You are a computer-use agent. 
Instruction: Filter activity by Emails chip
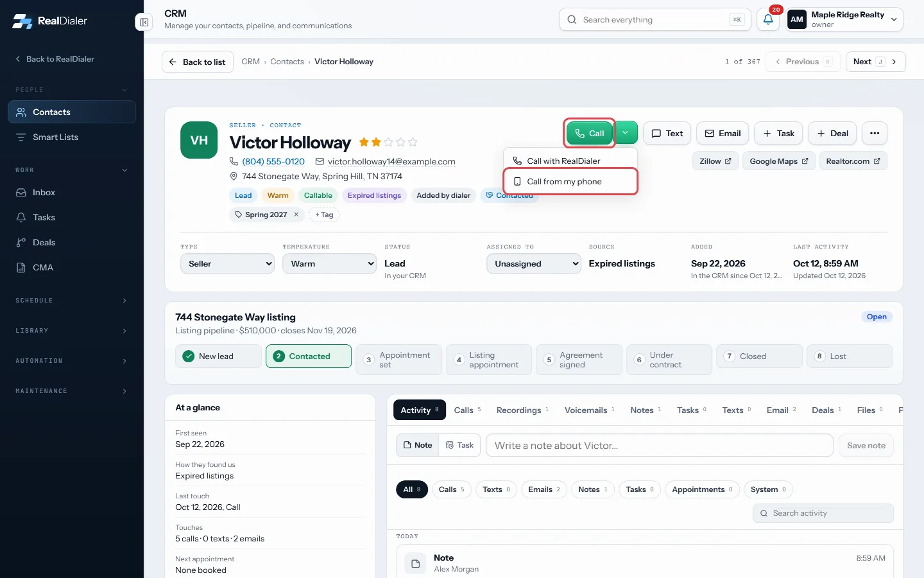544,489
